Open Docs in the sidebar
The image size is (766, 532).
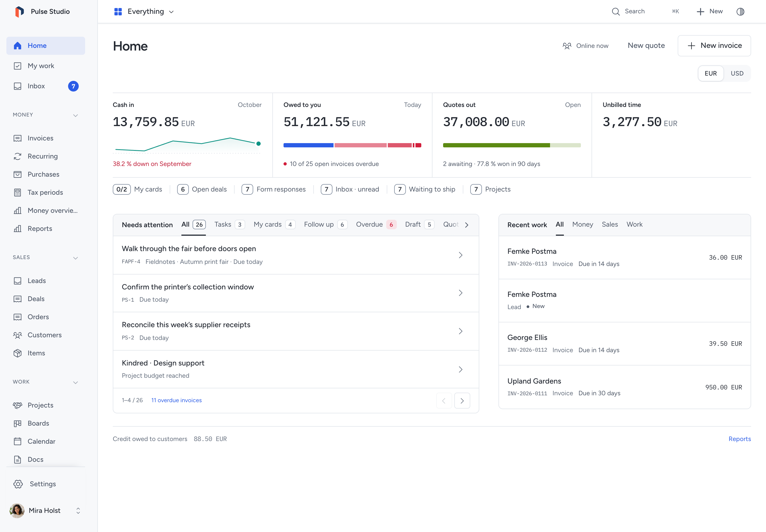(x=46, y=459)
